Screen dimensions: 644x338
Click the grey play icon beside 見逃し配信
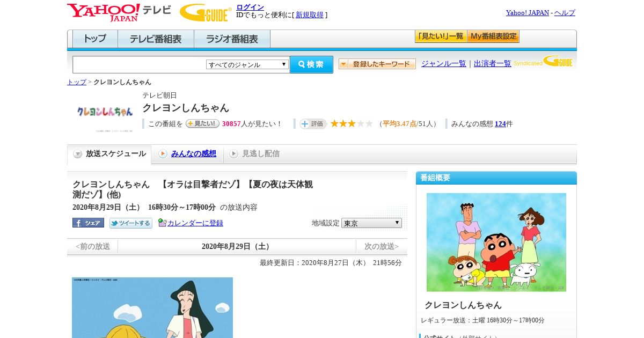pyautogui.click(x=233, y=154)
